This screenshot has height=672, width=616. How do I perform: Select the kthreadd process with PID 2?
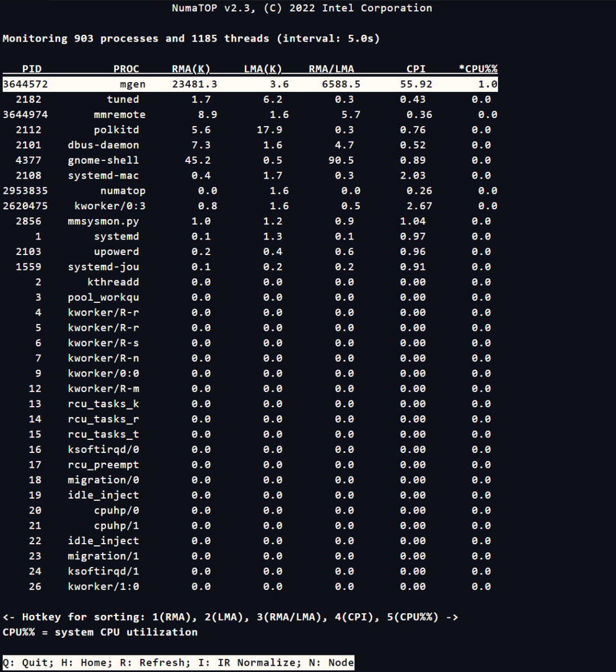coord(113,282)
